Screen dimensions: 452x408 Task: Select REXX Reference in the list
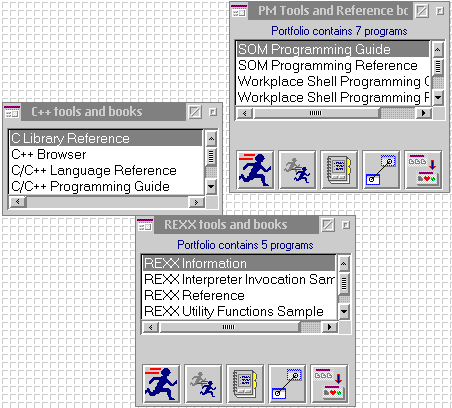(194, 295)
